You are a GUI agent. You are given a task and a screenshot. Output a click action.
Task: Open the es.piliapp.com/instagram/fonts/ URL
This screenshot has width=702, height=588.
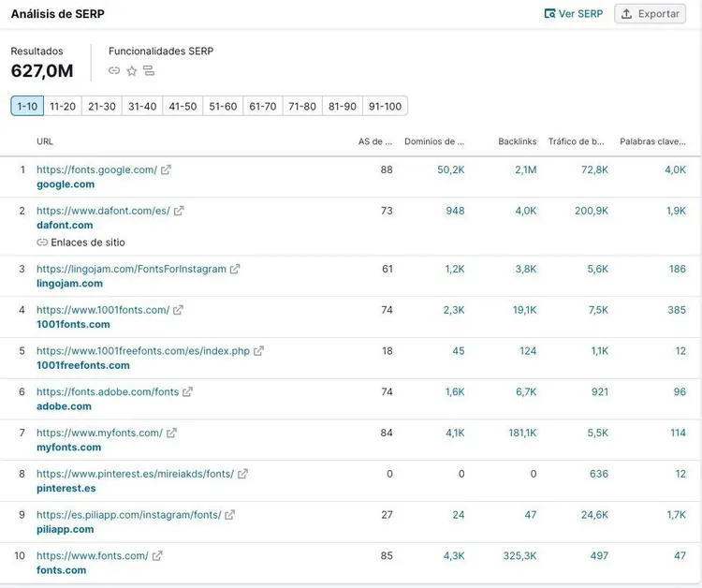click(129, 515)
